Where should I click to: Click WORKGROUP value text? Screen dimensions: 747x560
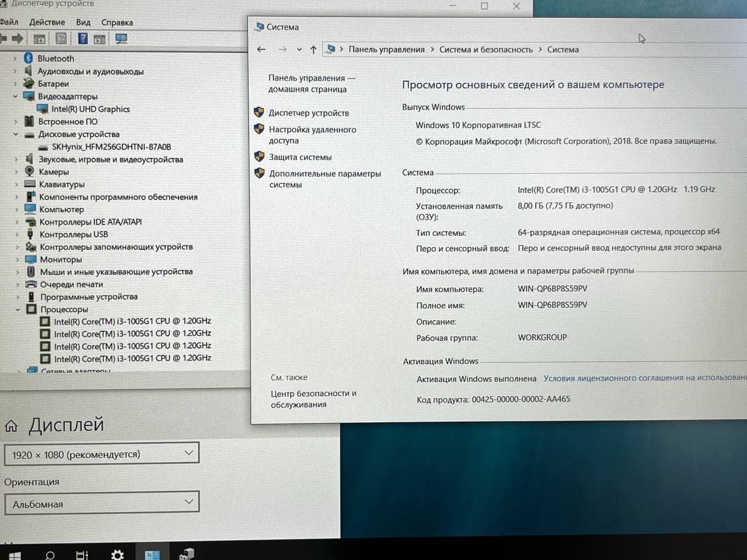pos(542,337)
